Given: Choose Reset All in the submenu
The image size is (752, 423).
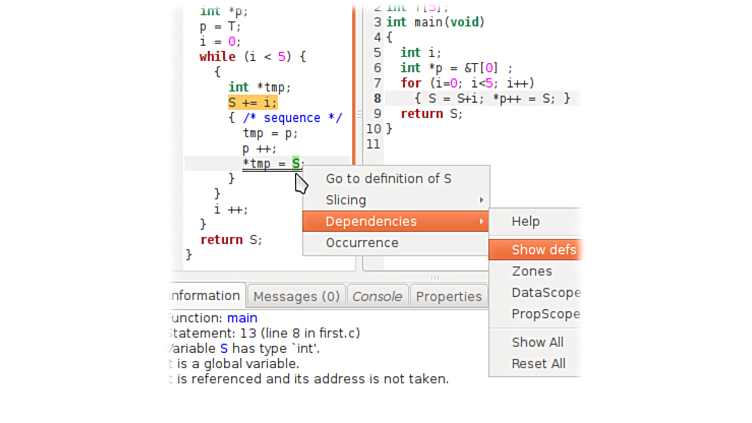Looking at the screenshot, I should (x=538, y=364).
